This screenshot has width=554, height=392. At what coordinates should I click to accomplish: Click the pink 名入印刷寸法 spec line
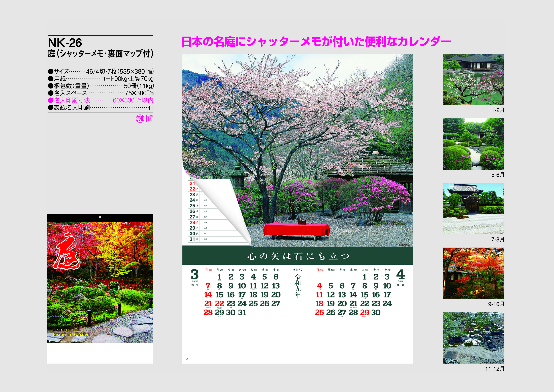[101, 100]
